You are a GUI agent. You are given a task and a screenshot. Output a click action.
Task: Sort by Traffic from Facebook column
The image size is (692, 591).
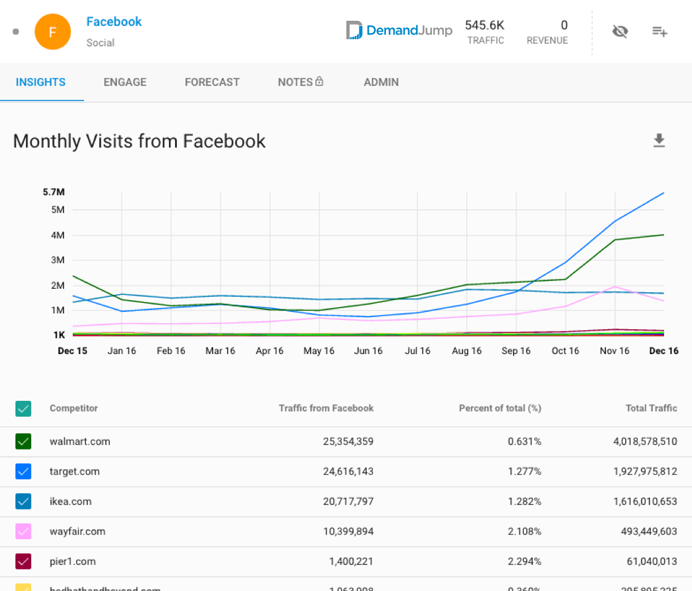coord(326,408)
